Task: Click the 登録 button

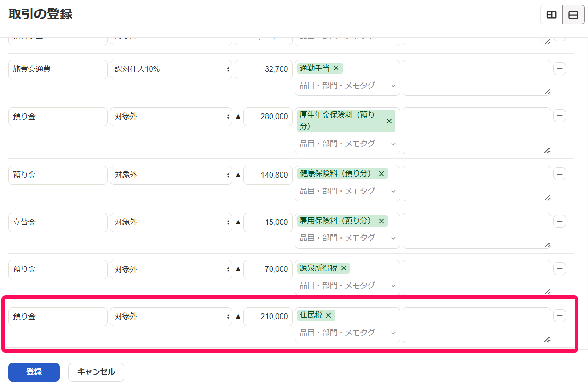Action: tap(34, 372)
